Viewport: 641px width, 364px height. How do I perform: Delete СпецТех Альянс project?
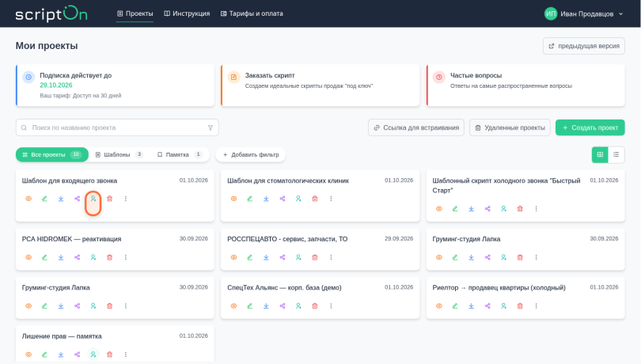(315, 306)
